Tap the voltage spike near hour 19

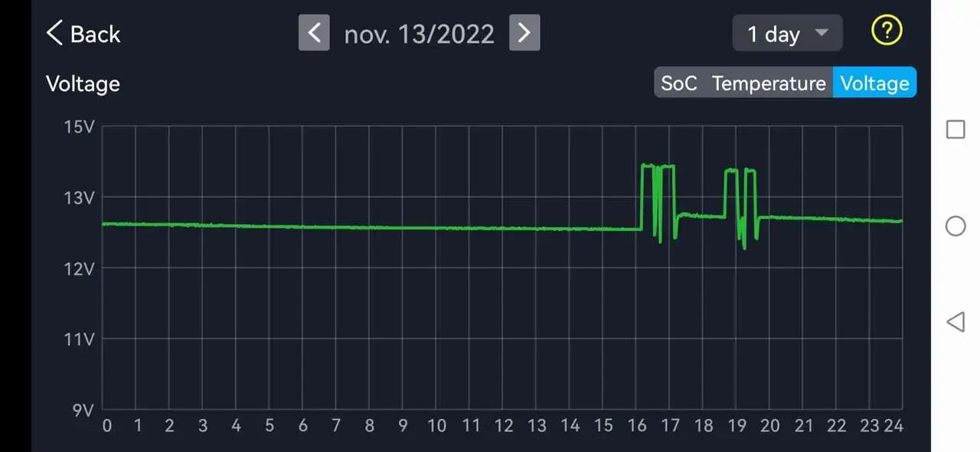click(732, 171)
